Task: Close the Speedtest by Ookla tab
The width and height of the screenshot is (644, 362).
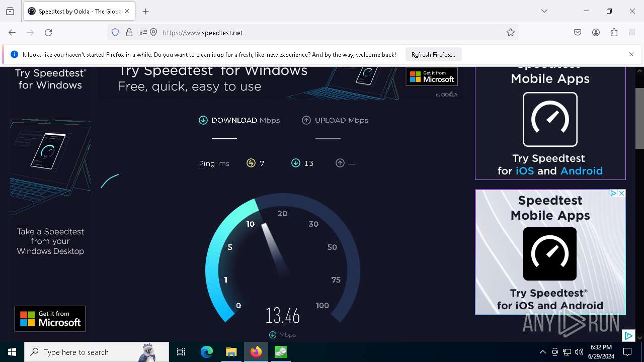Action: coord(127,11)
